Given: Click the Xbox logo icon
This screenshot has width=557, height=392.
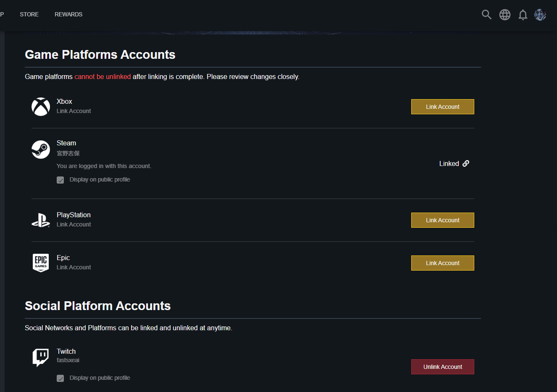Looking at the screenshot, I should (41, 107).
